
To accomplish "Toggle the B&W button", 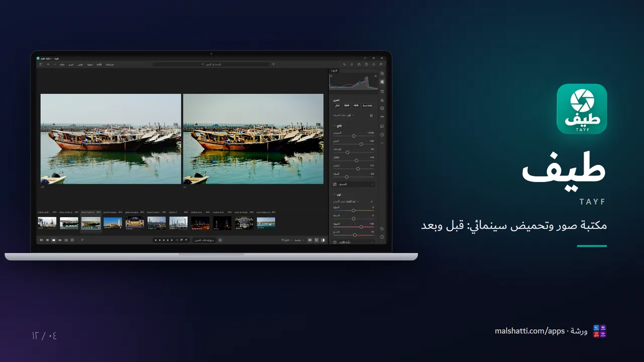I will click(347, 106).
